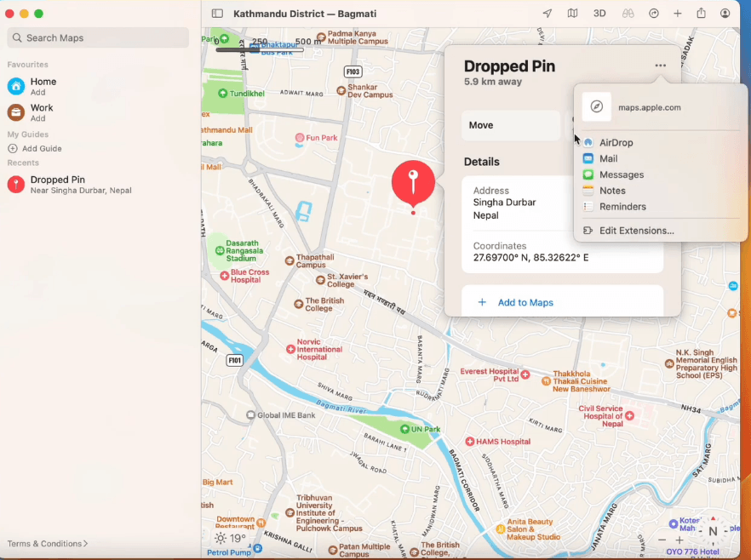Click the F103 road shield
The height and width of the screenshot is (560, 751).
(x=353, y=71)
